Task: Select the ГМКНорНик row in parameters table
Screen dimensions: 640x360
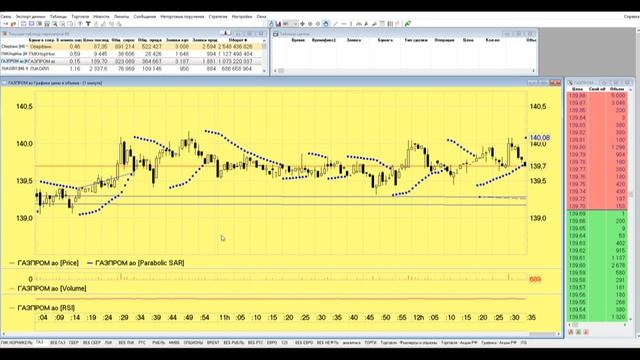Action: click(x=131, y=54)
